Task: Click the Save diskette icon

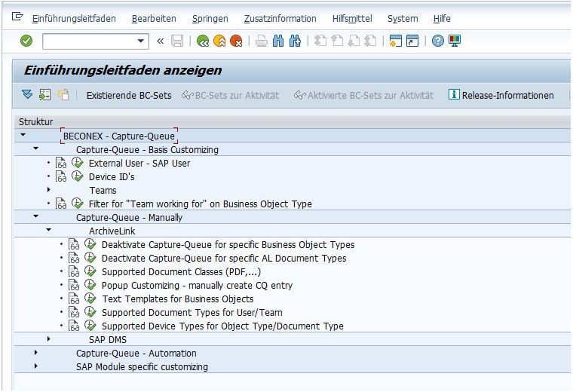Action: click(177, 41)
